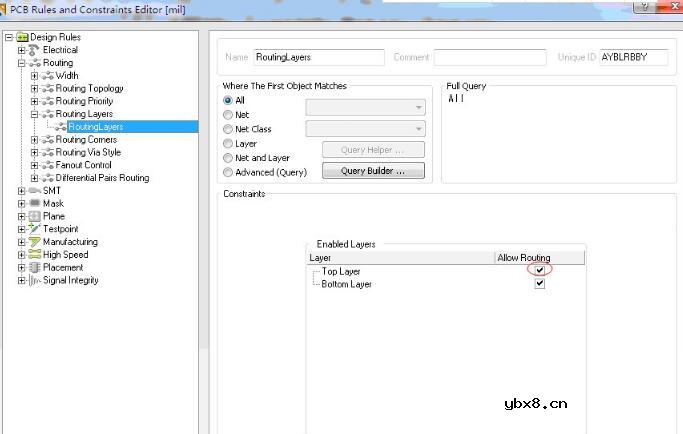
Task: Choose the Advanced (Query) radio option
Action: click(228, 172)
